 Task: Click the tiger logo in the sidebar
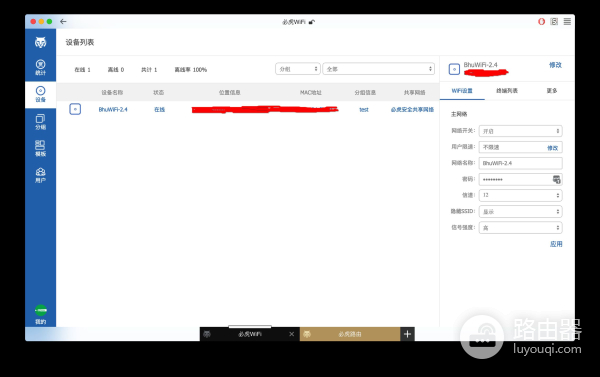pyautogui.click(x=41, y=42)
